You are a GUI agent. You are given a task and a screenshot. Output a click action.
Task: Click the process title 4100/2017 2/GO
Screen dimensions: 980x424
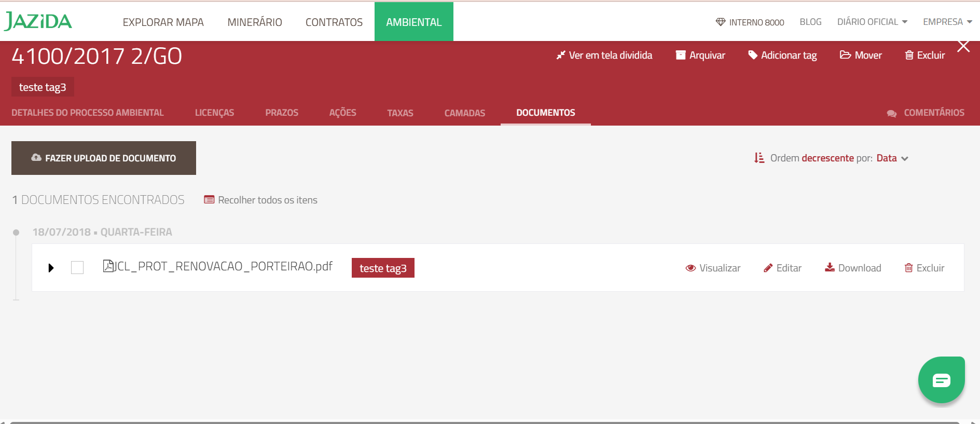click(97, 56)
